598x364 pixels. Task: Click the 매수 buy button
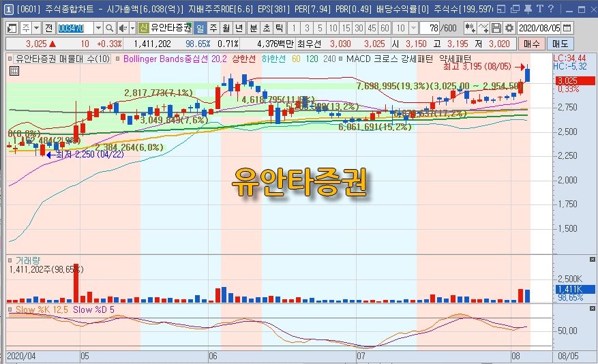[532, 44]
